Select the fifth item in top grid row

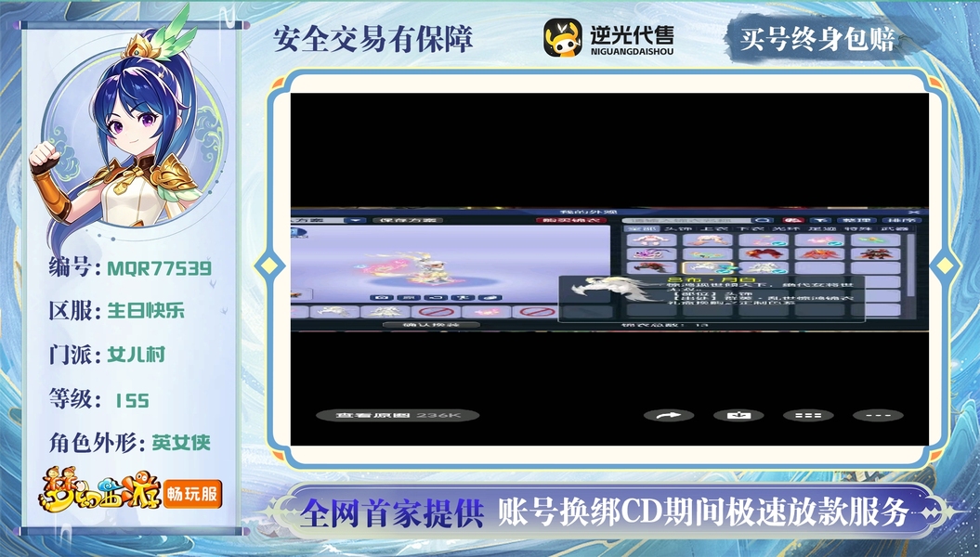(876, 240)
